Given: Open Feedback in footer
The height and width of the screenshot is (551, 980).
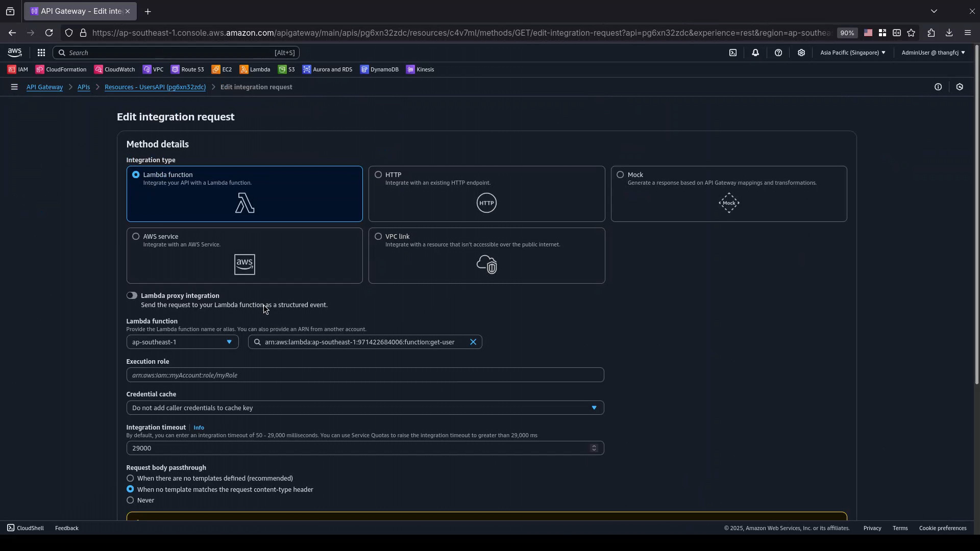Looking at the screenshot, I should 67,529.
